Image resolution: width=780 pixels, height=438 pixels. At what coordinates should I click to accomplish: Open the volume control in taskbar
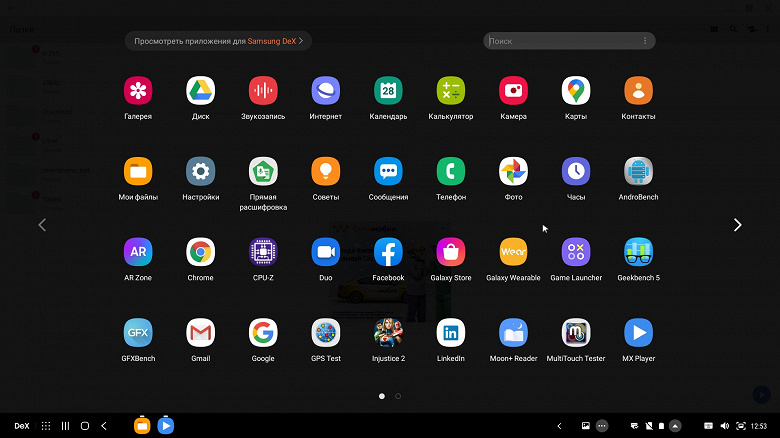tap(725, 426)
